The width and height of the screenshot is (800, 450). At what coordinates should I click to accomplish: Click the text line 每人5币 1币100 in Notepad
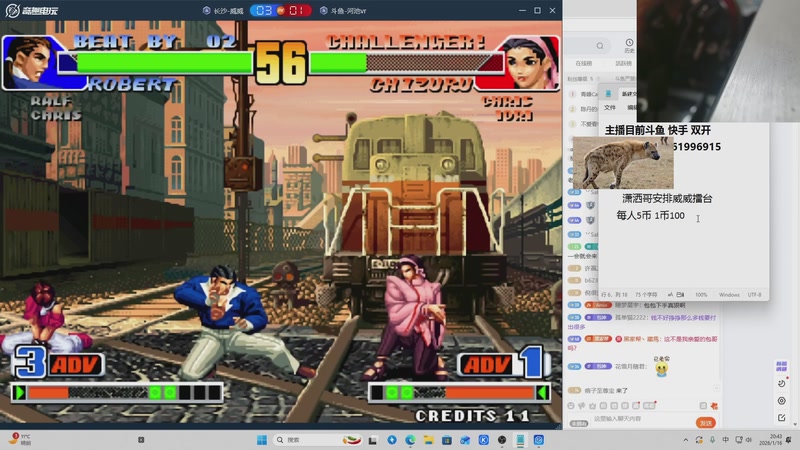(x=651, y=215)
